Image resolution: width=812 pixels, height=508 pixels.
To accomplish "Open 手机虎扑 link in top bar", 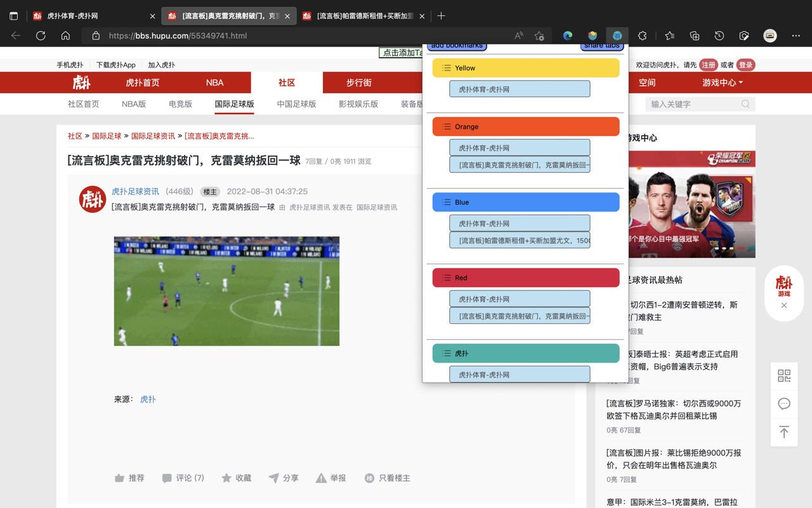I will point(70,65).
